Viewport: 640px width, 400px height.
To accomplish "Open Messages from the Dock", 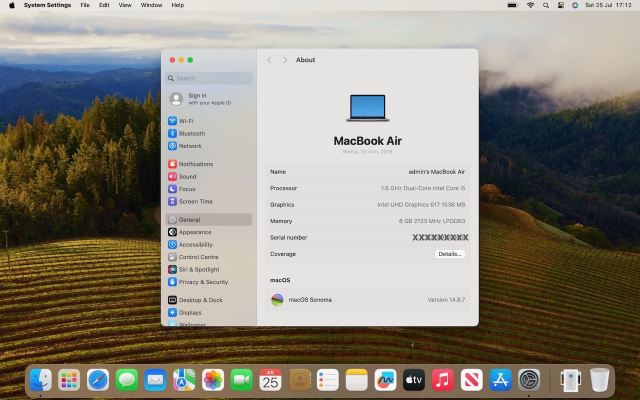I will [x=127, y=380].
